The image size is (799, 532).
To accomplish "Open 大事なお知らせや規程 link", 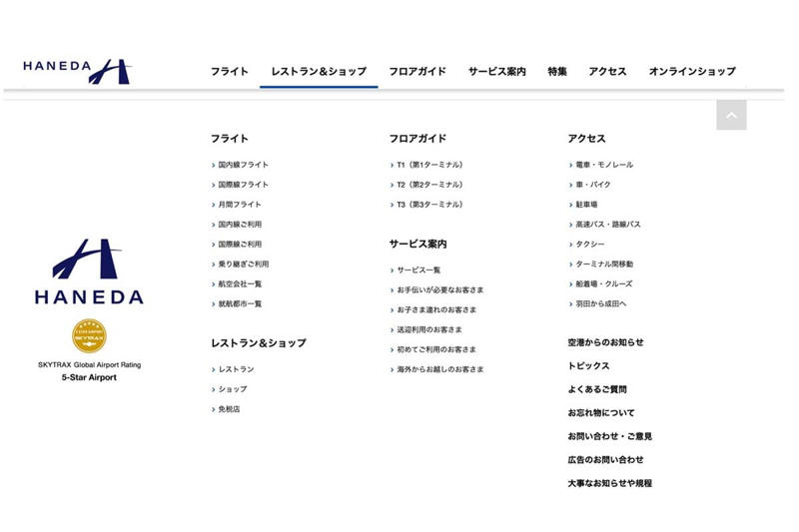I will [610, 483].
